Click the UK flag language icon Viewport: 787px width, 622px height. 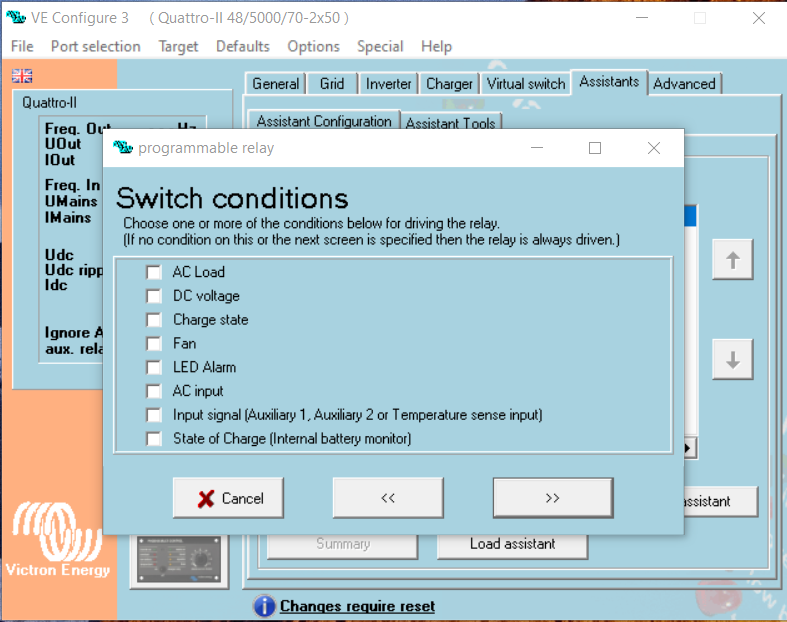click(x=22, y=76)
